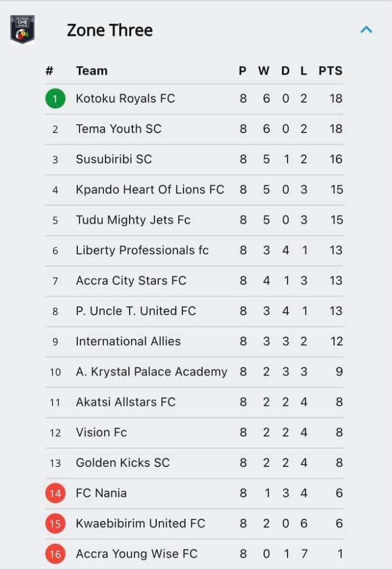Open International Allies team entry
Screen dimensions: 392x570
[195, 342]
